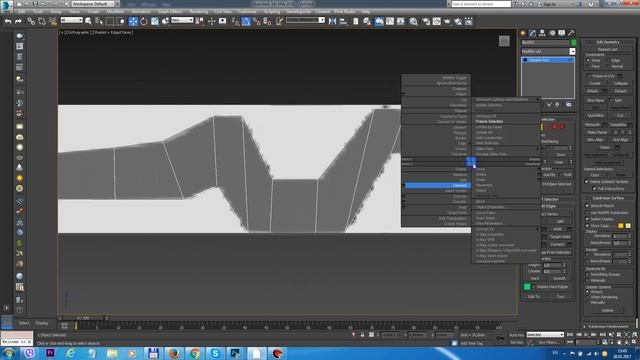Select None constraint radio button
This screenshot has height=360, width=640.
(588, 60)
